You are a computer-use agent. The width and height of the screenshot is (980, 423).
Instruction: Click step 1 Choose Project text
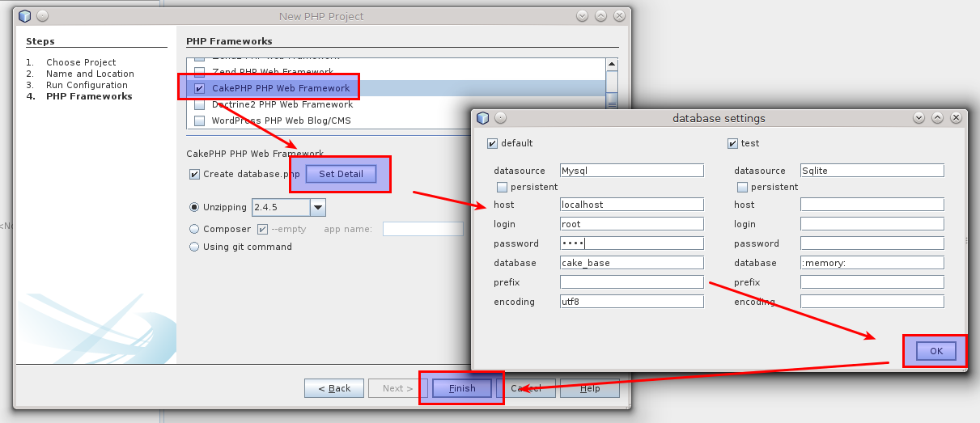(x=81, y=62)
